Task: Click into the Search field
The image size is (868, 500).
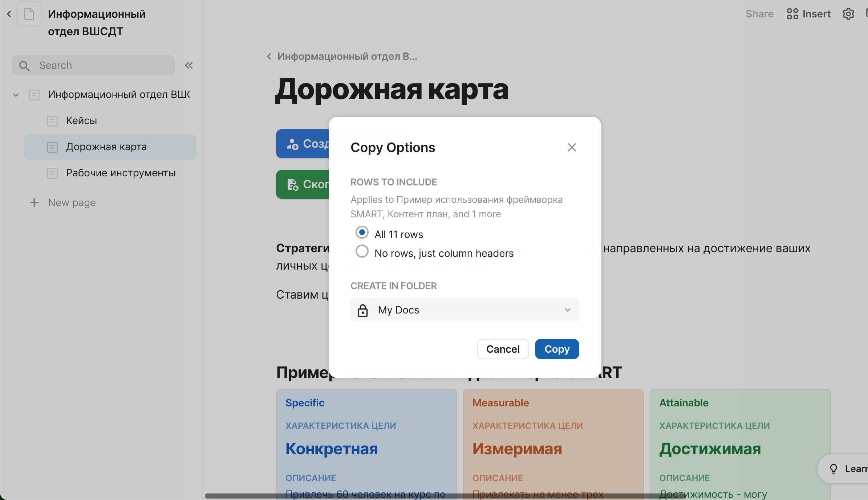Action: (x=102, y=65)
